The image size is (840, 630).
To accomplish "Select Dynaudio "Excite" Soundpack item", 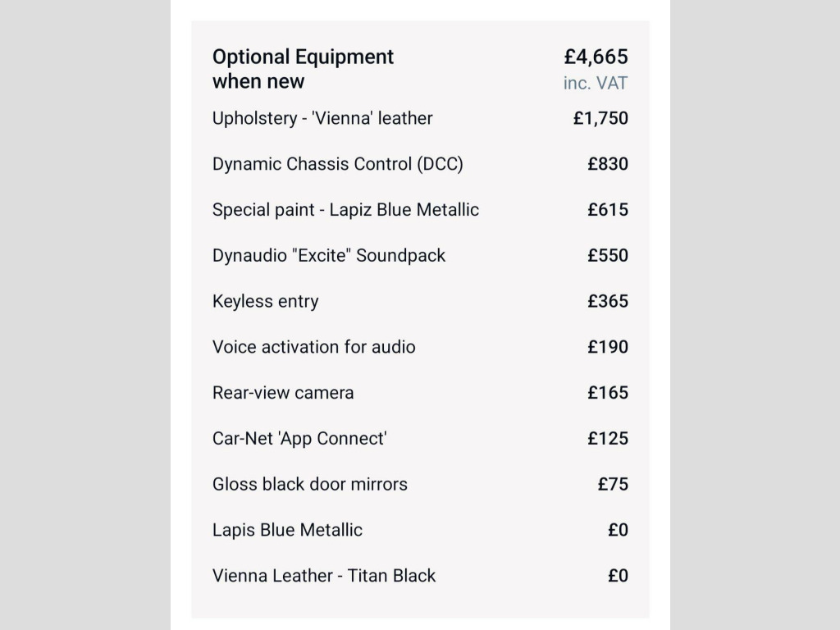I will (328, 256).
